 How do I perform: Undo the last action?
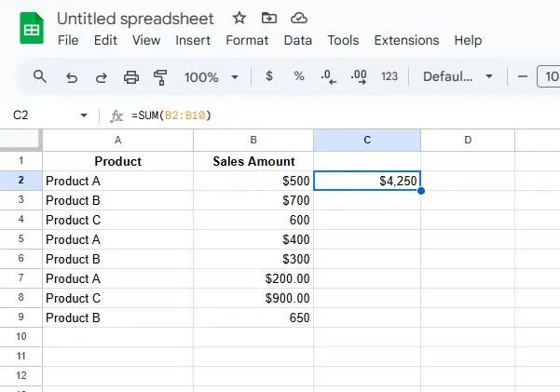pyautogui.click(x=71, y=76)
